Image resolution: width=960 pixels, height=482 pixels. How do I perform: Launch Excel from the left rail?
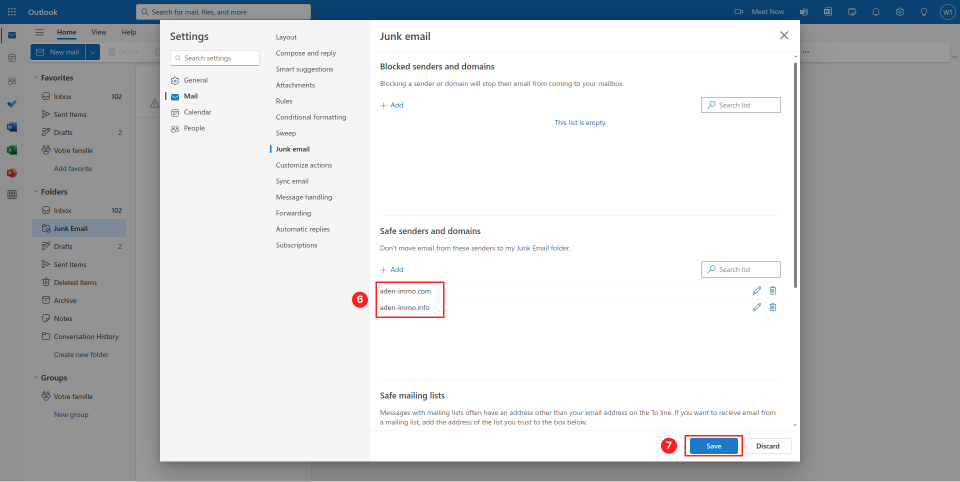tap(12, 150)
